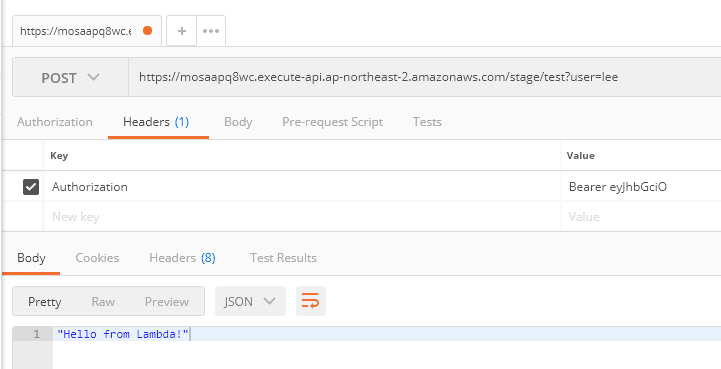This screenshot has width=721, height=369.
Task: Select the mosaapq8wc request tab
Action: [x=76, y=31]
